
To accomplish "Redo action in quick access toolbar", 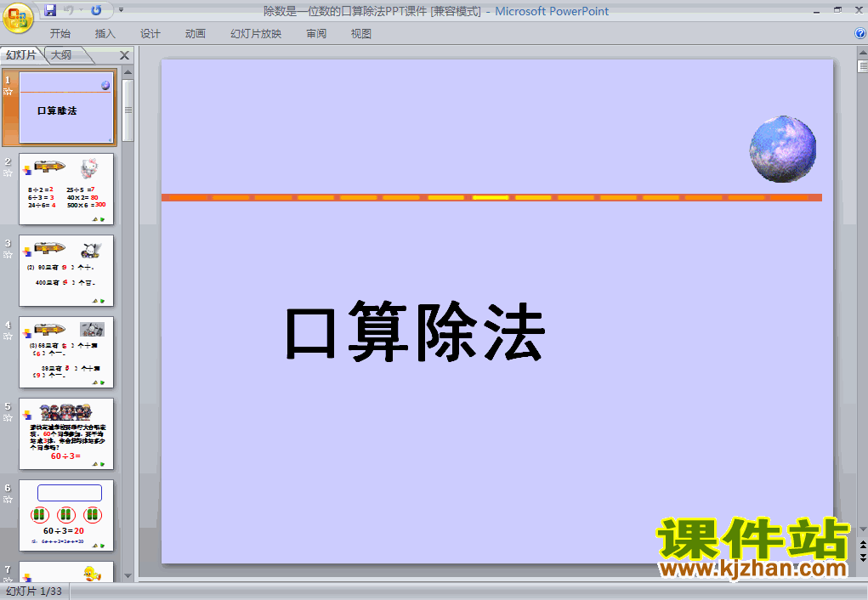I will (x=96, y=10).
